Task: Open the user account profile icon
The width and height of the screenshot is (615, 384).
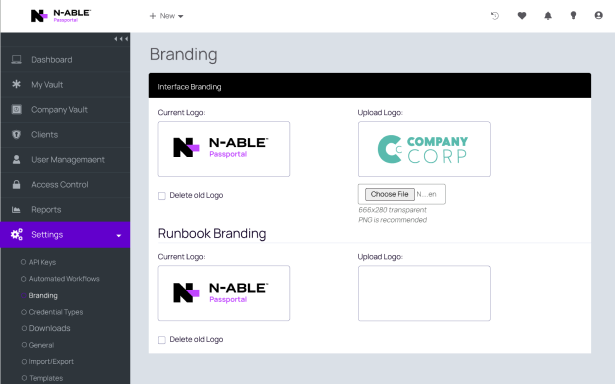Action: (599, 16)
